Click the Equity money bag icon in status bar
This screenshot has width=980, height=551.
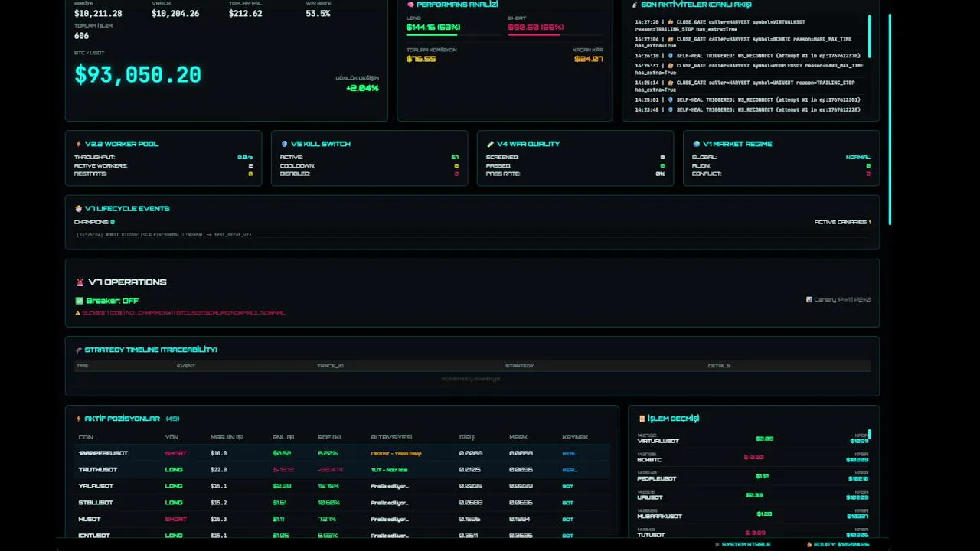click(809, 544)
